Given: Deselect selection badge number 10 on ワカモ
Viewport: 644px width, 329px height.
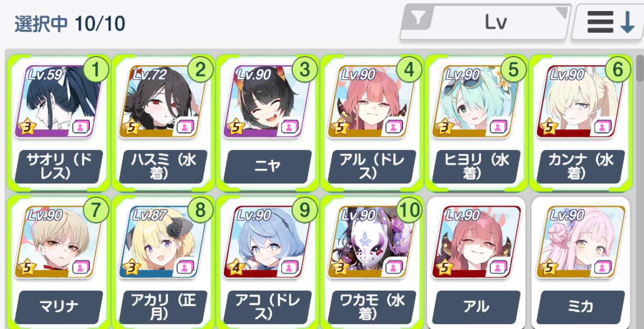Looking at the screenshot, I should 409,210.
